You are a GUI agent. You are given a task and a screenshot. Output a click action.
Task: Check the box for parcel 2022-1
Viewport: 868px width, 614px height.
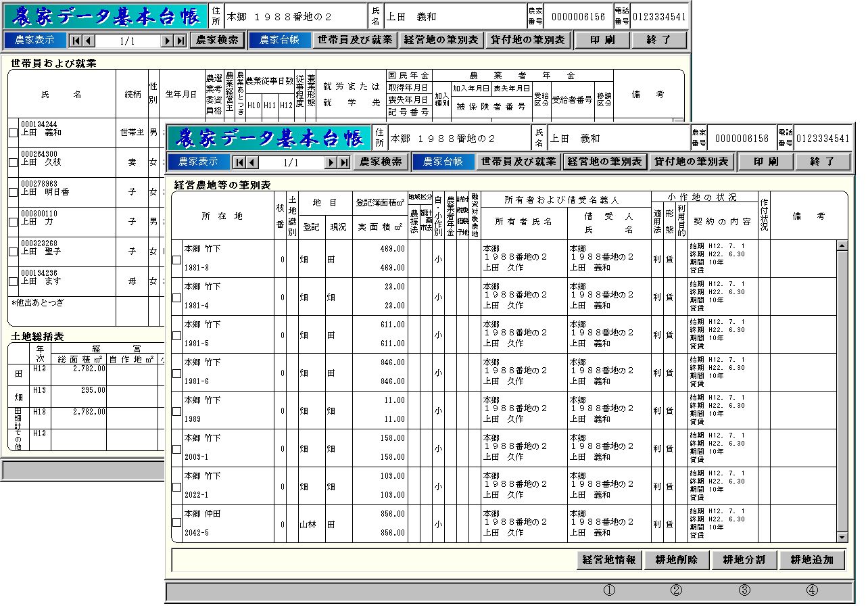[176, 487]
